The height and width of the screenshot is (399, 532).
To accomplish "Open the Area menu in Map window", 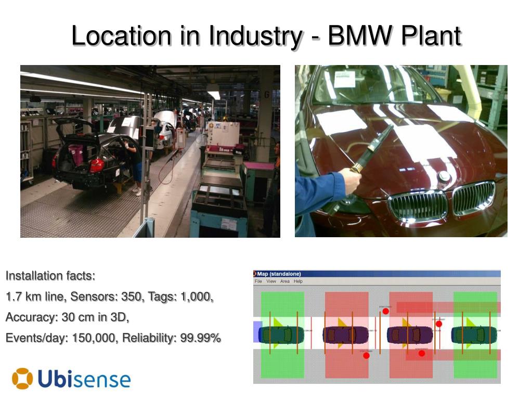I will (x=285, y=281).
